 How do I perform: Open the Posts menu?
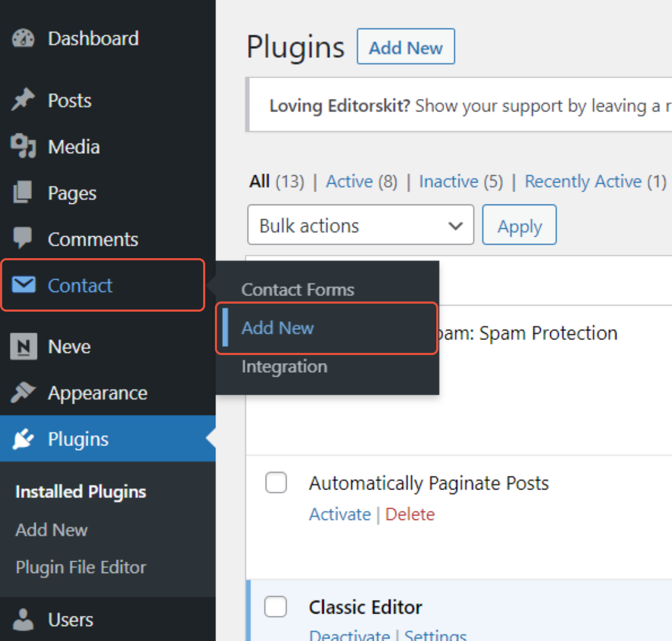coord(108,100)
